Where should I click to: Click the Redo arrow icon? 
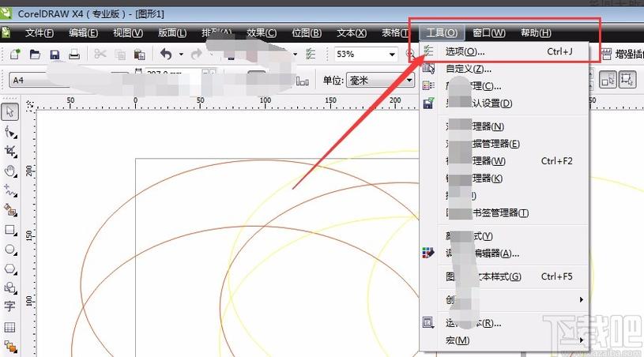coord(196,54)
